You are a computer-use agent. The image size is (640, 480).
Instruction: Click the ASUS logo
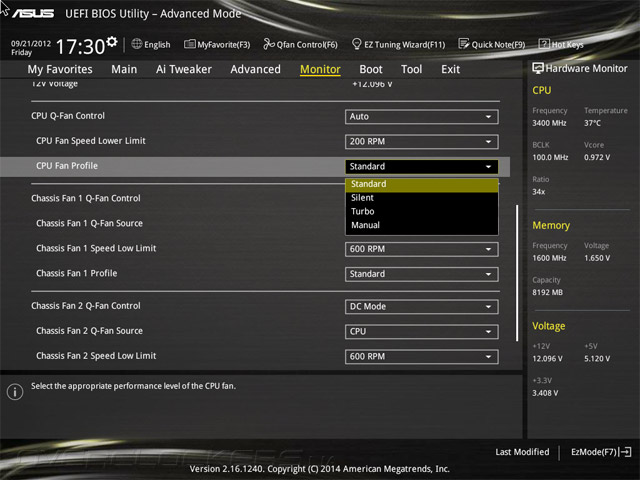(x=33, y=13)
